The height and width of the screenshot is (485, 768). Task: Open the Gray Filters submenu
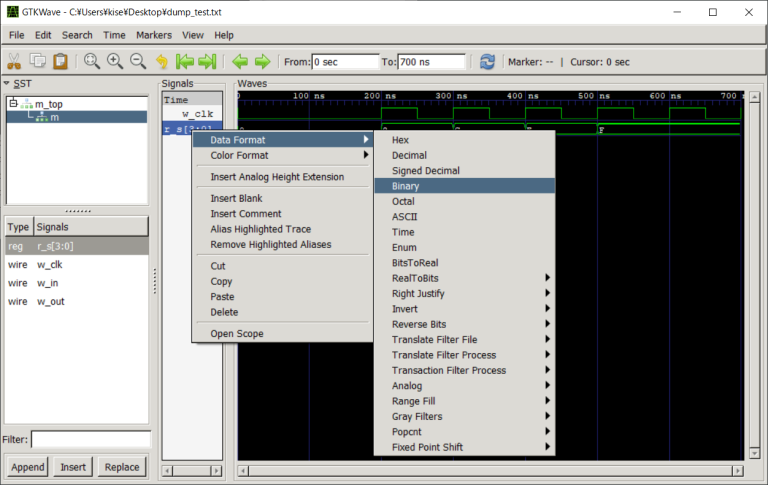(463, 416)
